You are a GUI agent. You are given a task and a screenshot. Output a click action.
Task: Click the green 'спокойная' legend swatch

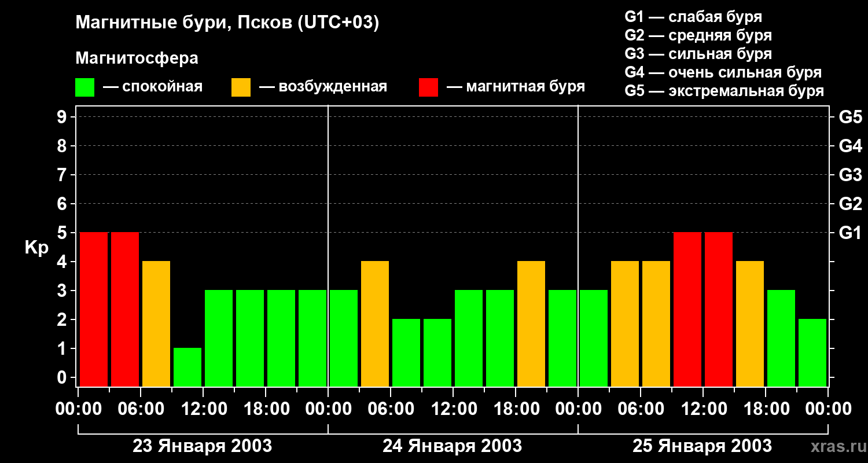coord(84,87)
